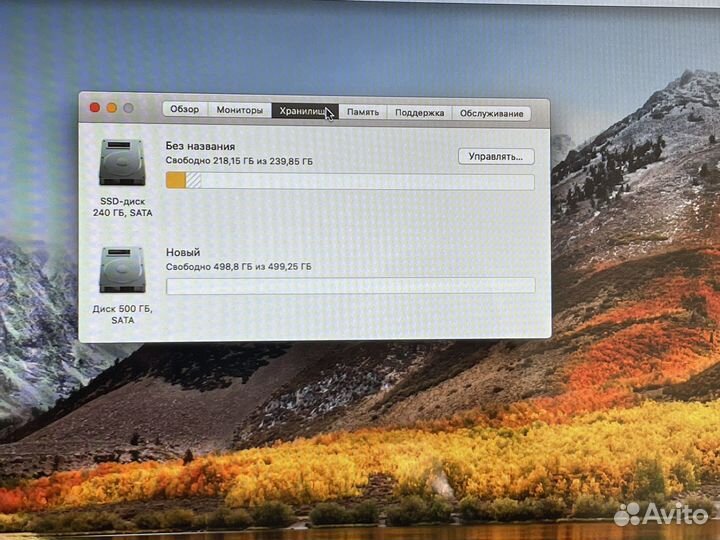Viewport: 720px width, 540px height.
Task: Click the Без названия storage usage bar
Action: coord(350,181)
